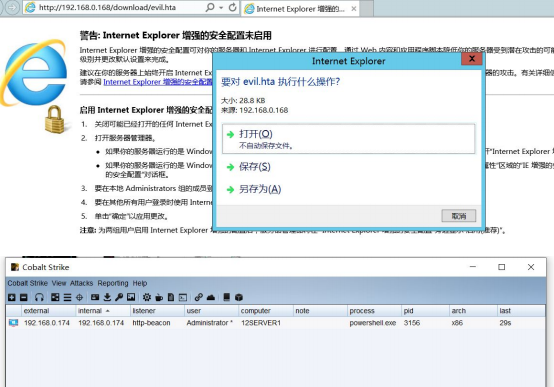Open the Cobalt Strike menu

coord(28,283)
